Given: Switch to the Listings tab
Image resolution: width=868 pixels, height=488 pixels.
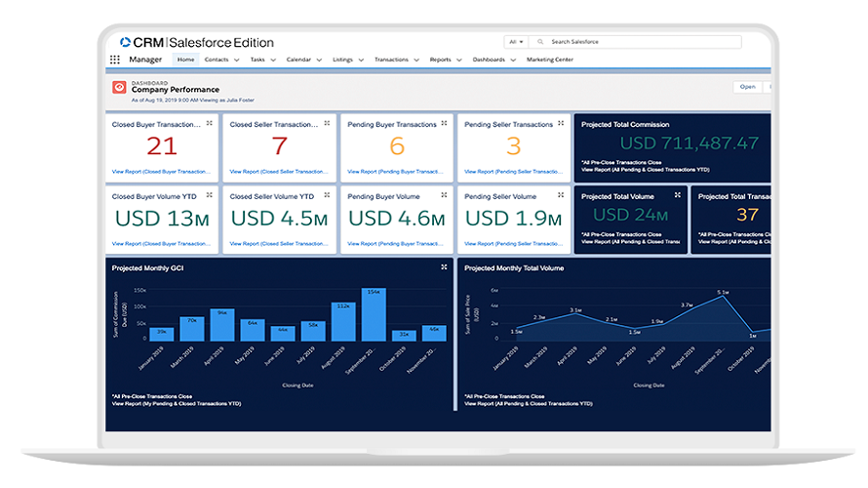Looking at the screenshot, I should click(342, 60).
